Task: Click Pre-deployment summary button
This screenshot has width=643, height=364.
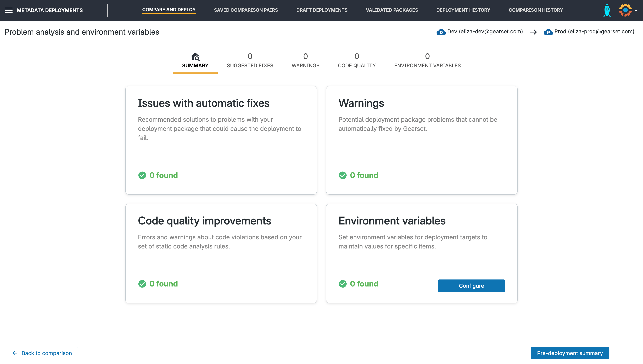Action: [570, 353]
